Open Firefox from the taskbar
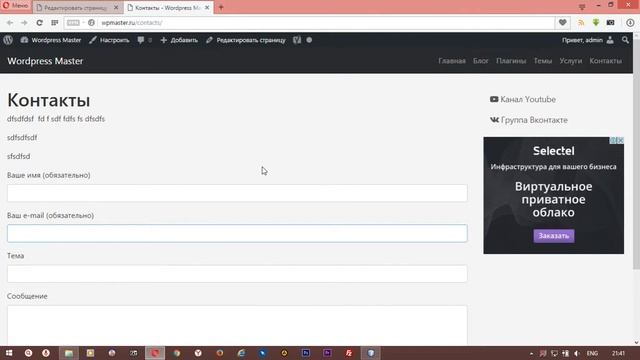Screen dimensions: 640x360 220,353
